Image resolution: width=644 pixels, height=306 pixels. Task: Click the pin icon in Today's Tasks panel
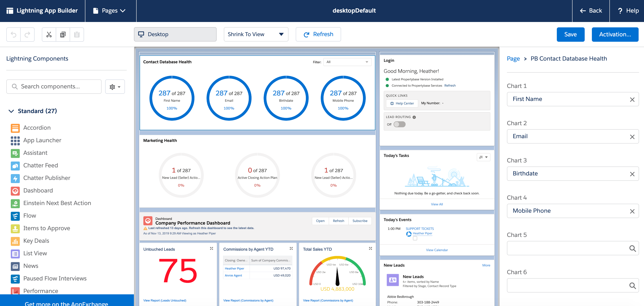tap(481, 157)
